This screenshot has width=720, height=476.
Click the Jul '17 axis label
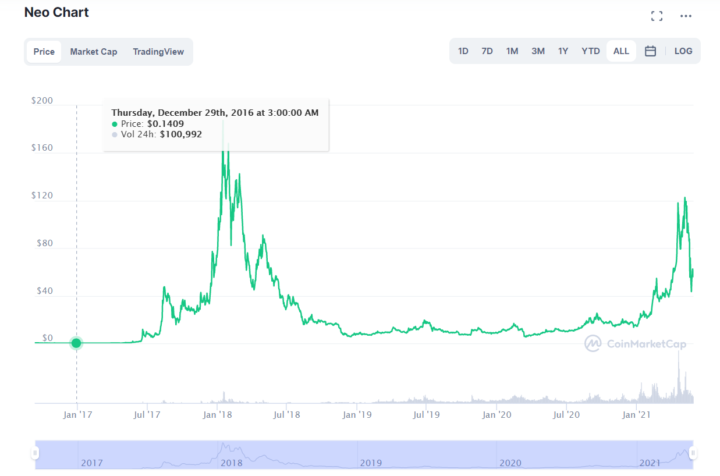point(147,415)
